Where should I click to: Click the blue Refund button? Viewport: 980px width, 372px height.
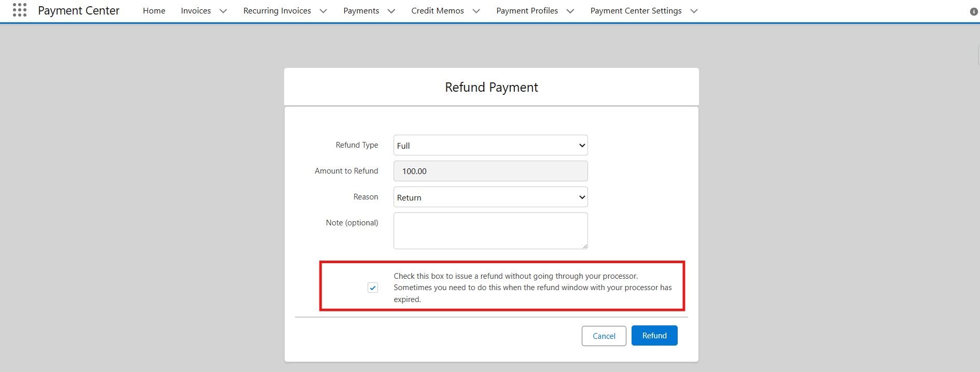tap(654, 336)
